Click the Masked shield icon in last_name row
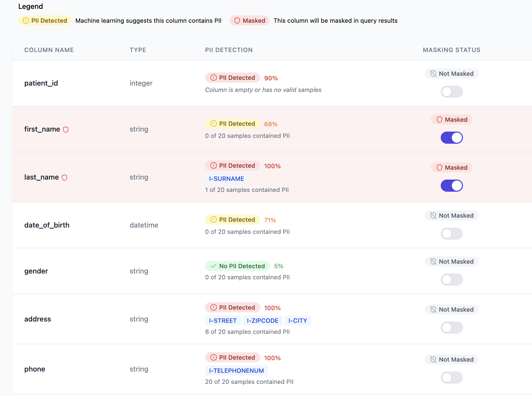Image resolution: width=532 pixels, height=396 pixels. (x=439, y=167)
